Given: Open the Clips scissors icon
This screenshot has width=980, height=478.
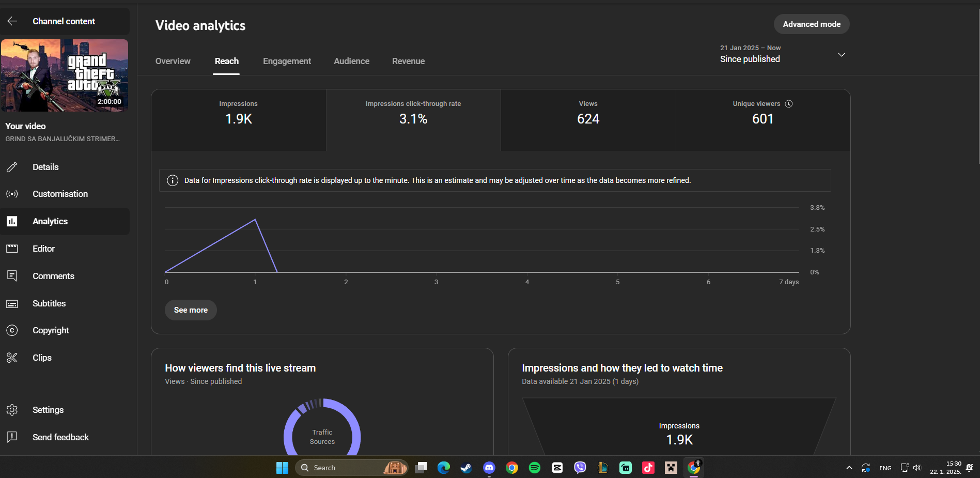Looking at the screenshot, I should pos(12,358).
